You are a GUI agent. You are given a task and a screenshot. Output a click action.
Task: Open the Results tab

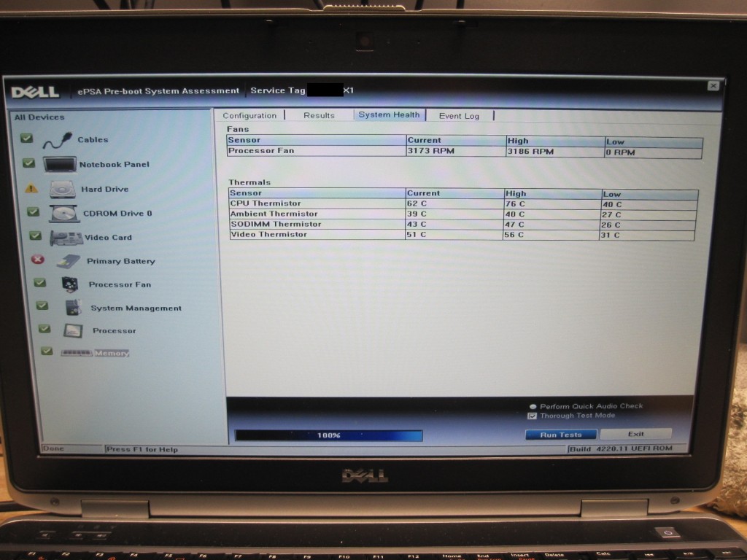point(320,116)
